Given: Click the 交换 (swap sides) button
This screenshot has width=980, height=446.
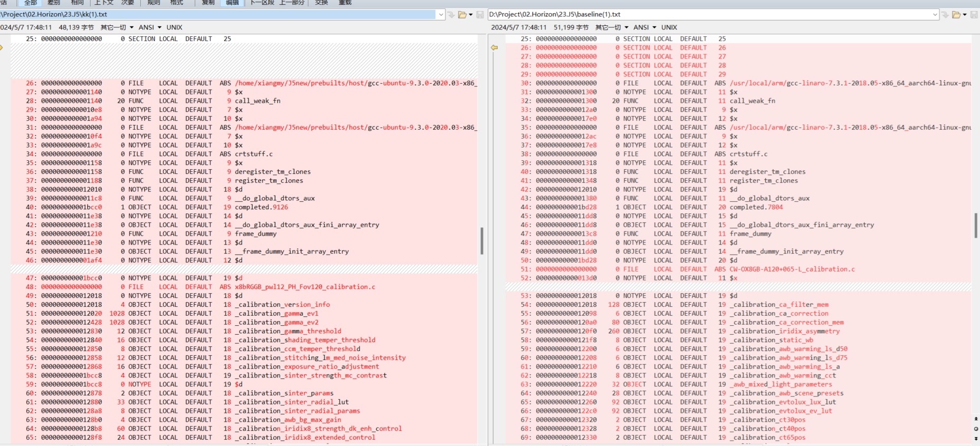Looking at the screenshot, I should tap(321, 3).
